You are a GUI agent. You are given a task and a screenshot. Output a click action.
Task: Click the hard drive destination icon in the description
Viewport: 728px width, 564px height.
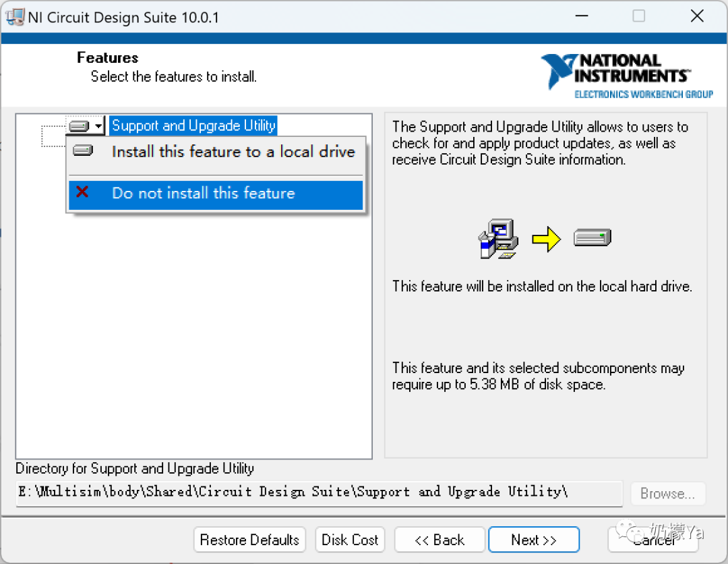click(x=593, y=238)
